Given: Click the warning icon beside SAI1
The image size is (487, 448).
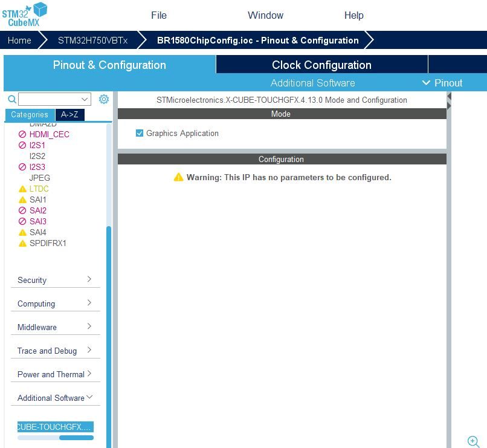Looking at the screenshot, I should pos(22,200).
